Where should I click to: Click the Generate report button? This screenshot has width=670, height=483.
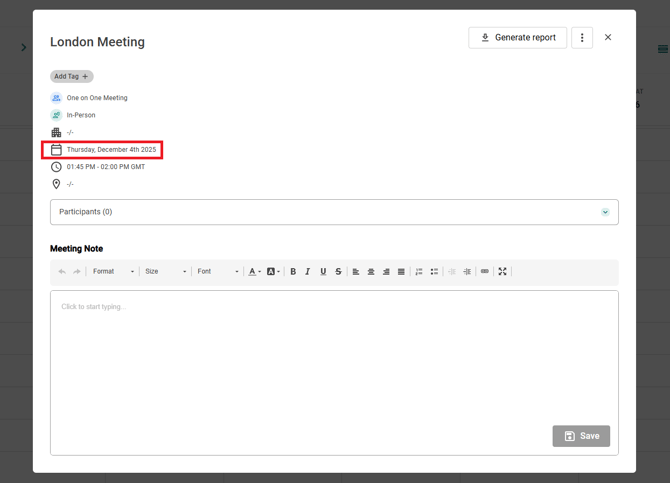pos(517,38)
